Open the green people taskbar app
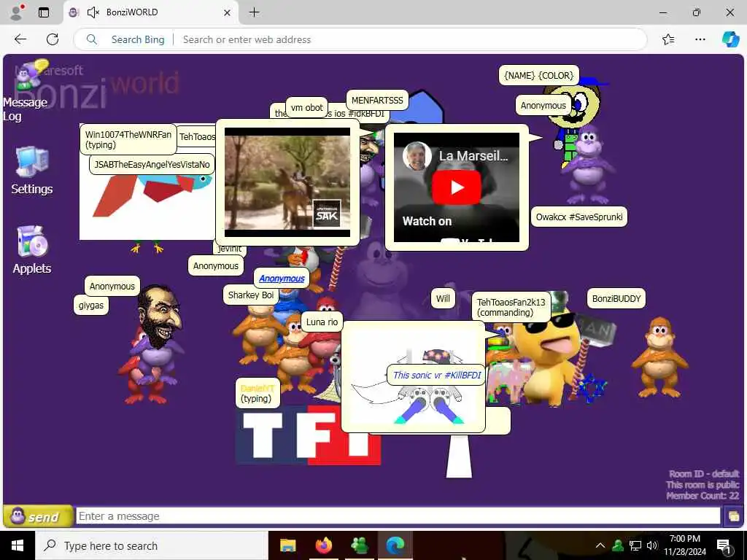This screenshot has height=560, width=747. (359, 545)
